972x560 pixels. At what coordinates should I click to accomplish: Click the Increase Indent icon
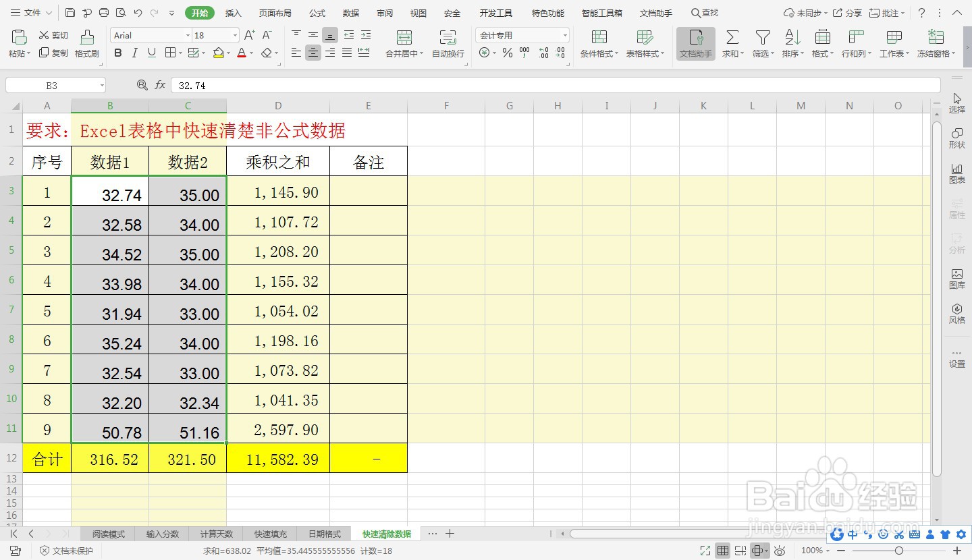[365, 35]
